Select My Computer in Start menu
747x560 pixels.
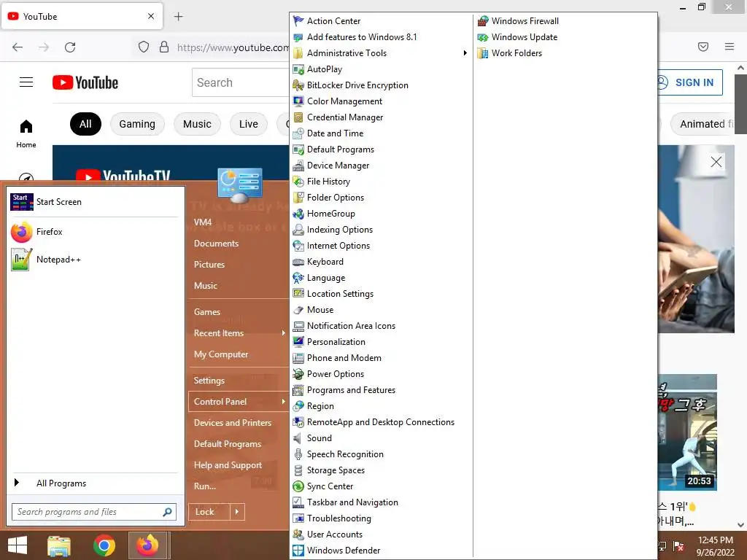pos(221,354)
